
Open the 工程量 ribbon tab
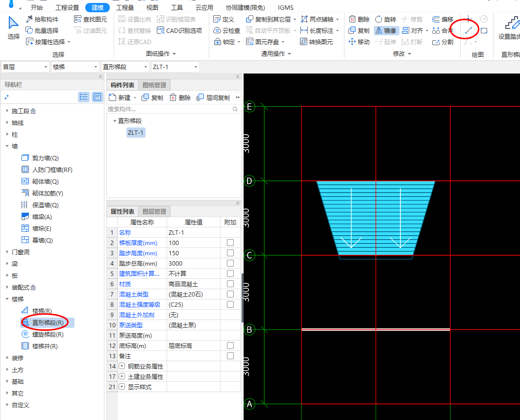124,7
